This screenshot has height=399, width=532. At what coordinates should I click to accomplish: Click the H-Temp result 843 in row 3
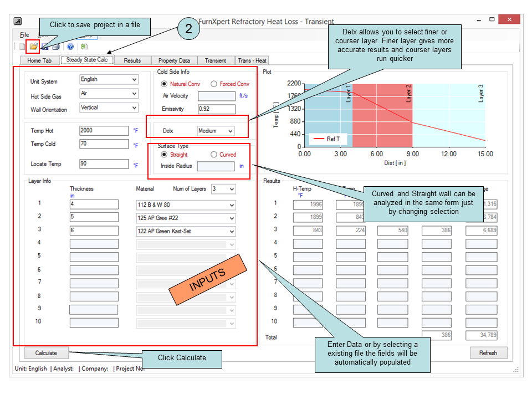click(x=308, y=231)
